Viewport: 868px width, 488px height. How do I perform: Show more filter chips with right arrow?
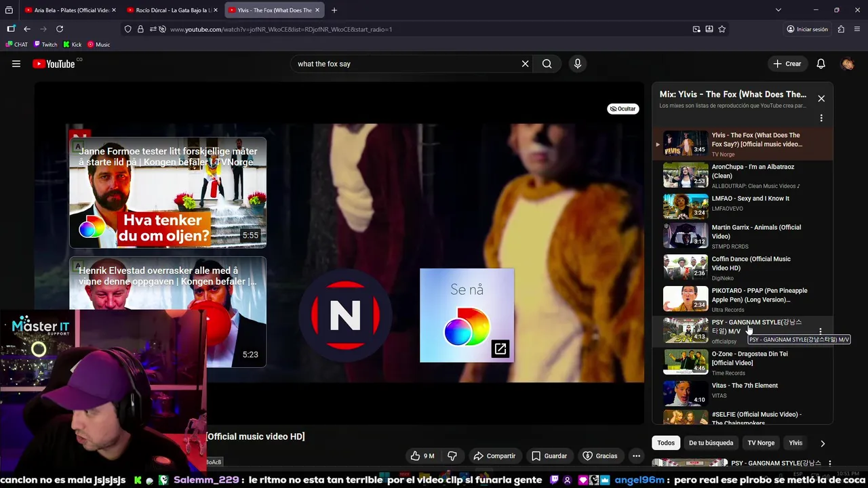click(823, 443)
